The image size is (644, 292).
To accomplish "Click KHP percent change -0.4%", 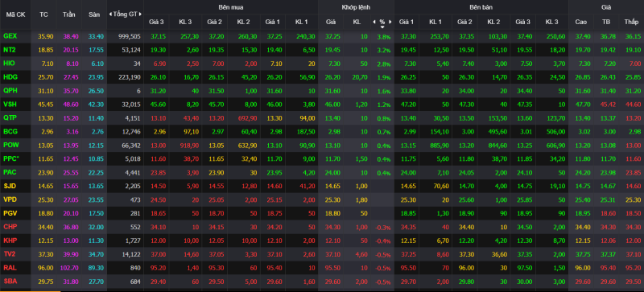I will (382, 241).
